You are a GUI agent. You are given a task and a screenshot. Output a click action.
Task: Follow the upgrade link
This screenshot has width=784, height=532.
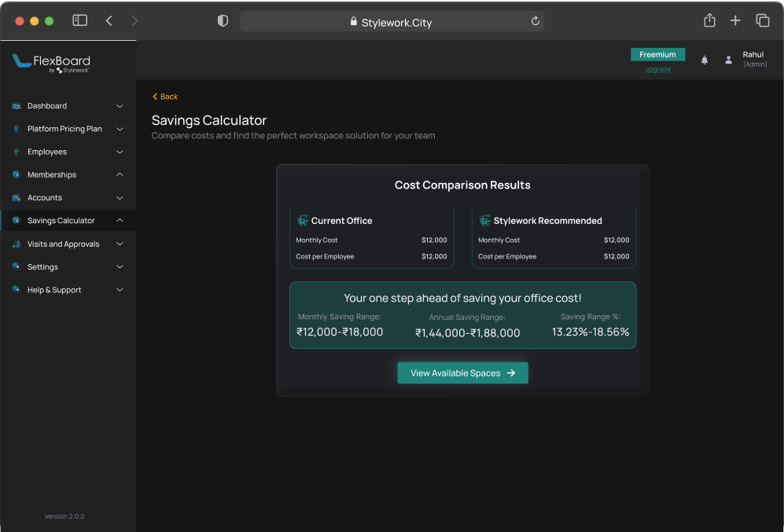coord(657,69)
